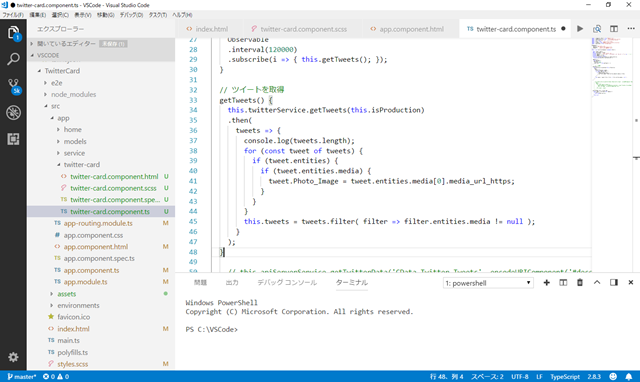Screen dimensions: 640x382
Task: Open the Debug menu in menu bar
Action: click(131, 15)
